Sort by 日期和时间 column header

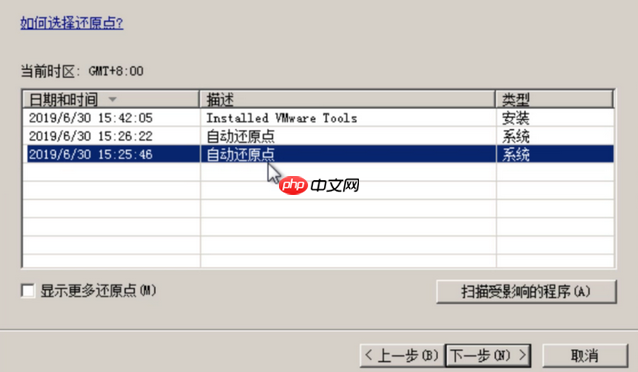tap(111, 99)
